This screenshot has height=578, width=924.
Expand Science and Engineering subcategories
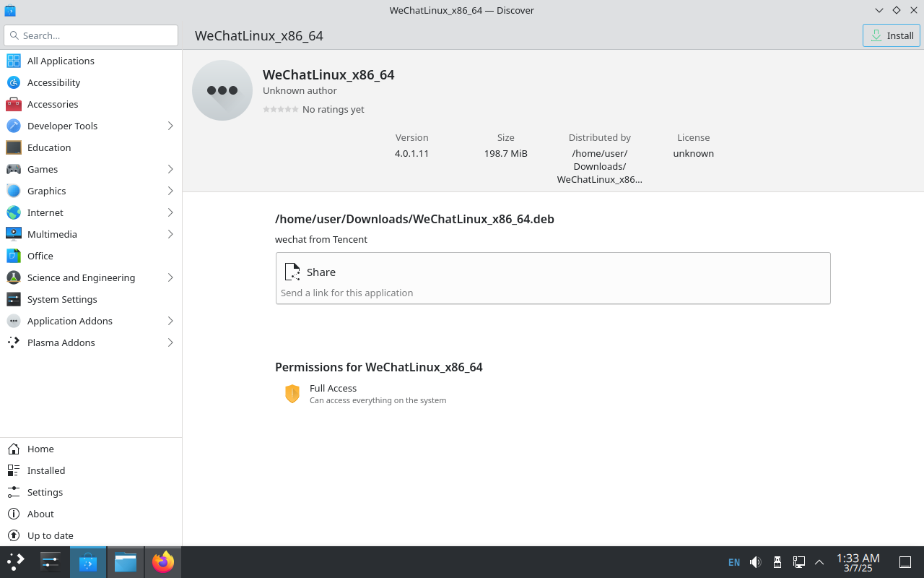[x=170, y=277]
